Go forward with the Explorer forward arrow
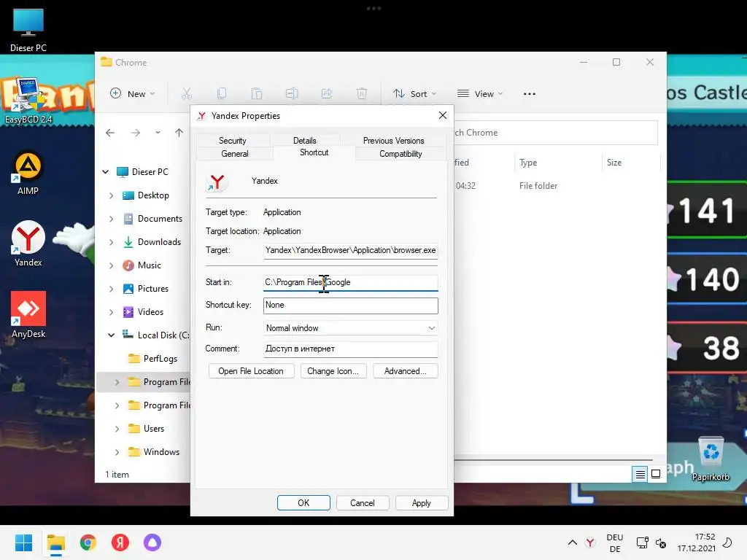The height and width of the screenshot is (560, 747). point(136,133)
